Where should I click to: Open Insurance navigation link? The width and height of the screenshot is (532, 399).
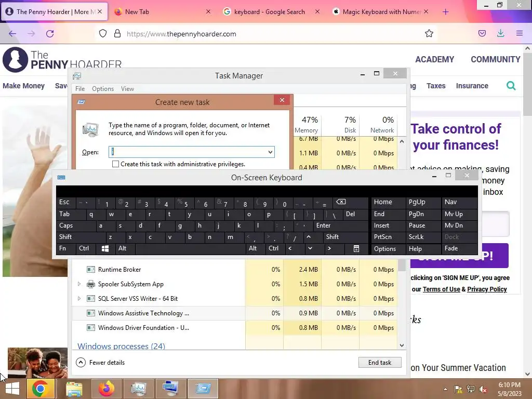472,86
